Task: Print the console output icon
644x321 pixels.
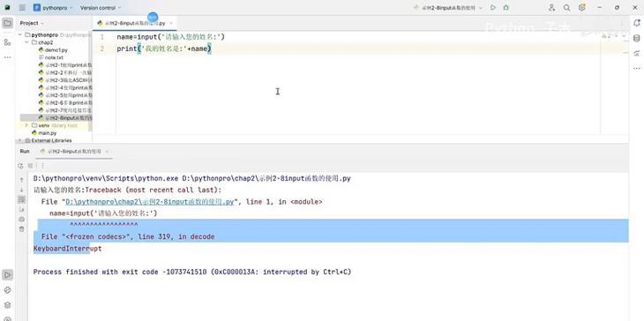Action: 22,220
